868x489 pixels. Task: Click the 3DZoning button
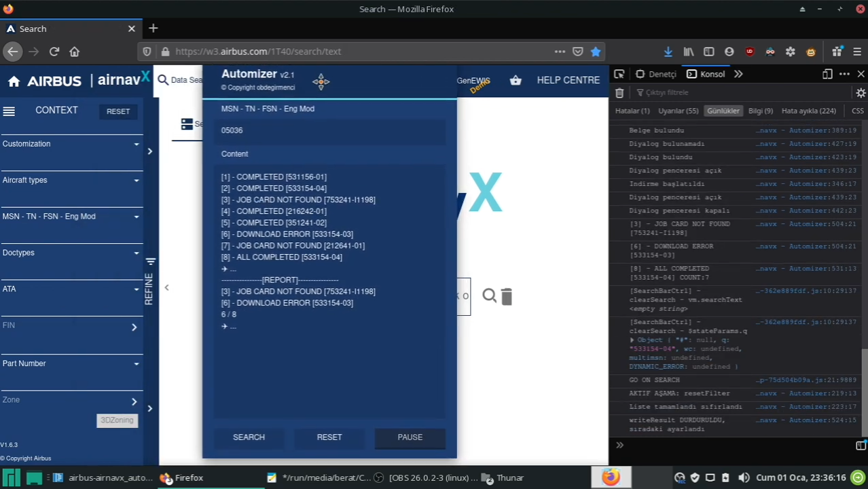pyautogui.click(x=116, y=420)
